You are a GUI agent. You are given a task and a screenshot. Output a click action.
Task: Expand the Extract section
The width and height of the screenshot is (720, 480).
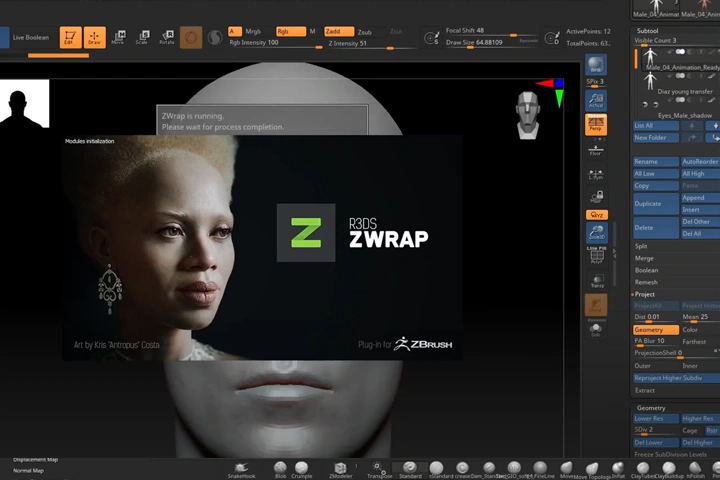645,390
